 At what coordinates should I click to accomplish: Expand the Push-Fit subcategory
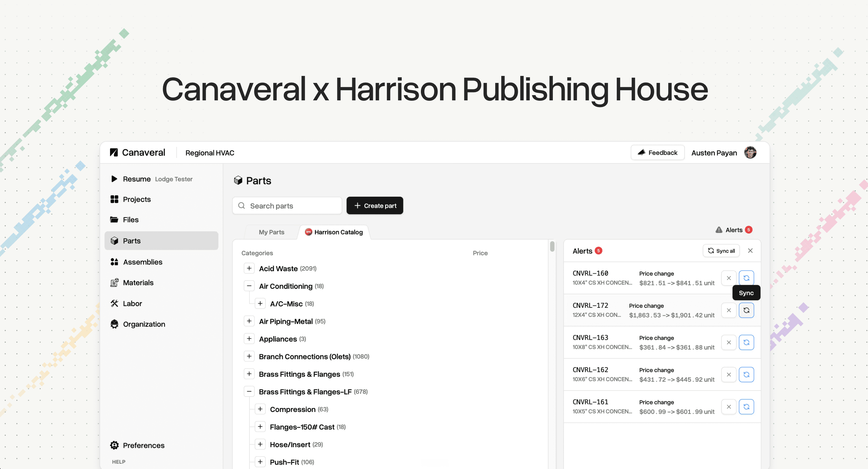(x=260, y=462)
